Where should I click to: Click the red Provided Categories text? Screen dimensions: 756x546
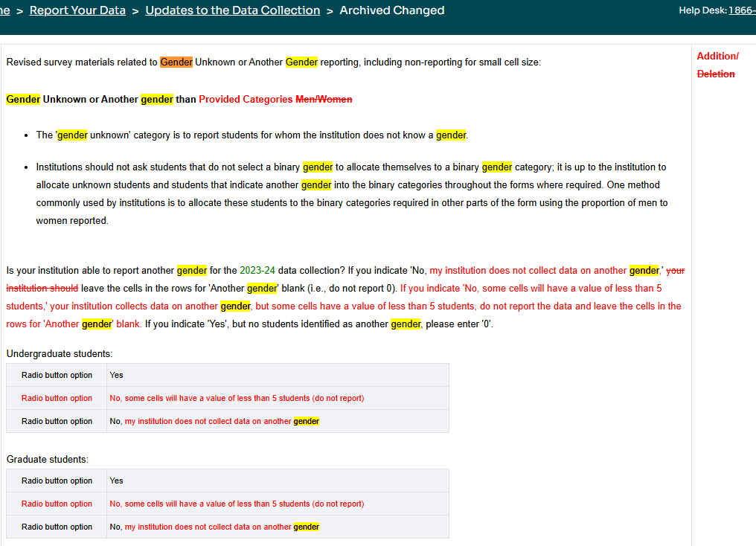(246, 99)
